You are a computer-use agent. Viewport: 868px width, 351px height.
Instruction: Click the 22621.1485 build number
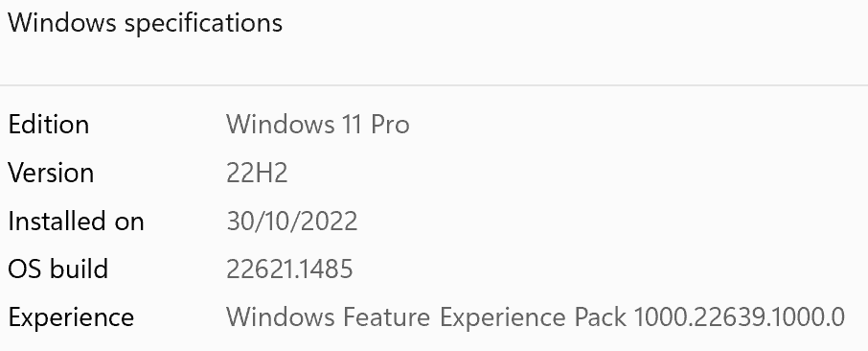point(289,269)
